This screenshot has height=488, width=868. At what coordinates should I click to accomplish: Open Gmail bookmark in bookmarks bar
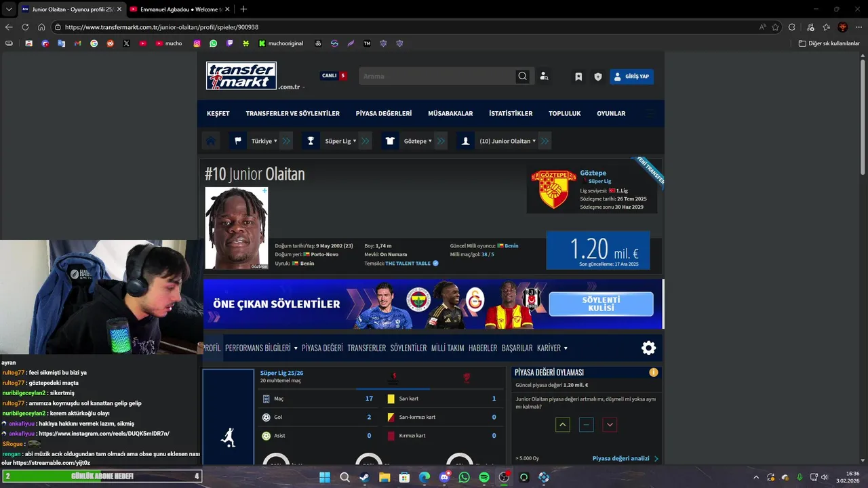point(77,43)
